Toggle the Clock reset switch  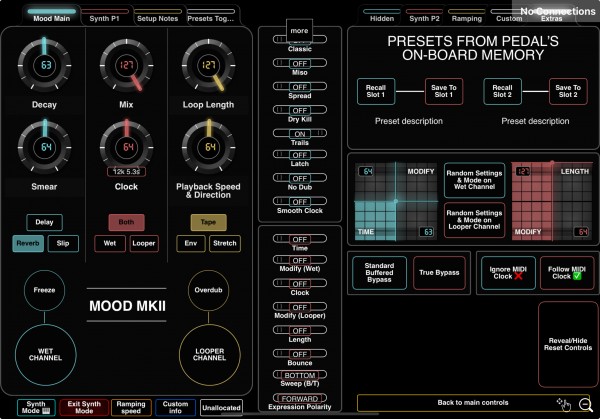point(300,284)
